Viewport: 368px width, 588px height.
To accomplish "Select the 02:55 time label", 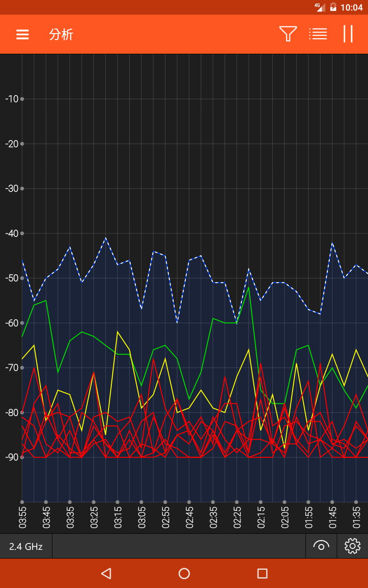I will point(166,517).
